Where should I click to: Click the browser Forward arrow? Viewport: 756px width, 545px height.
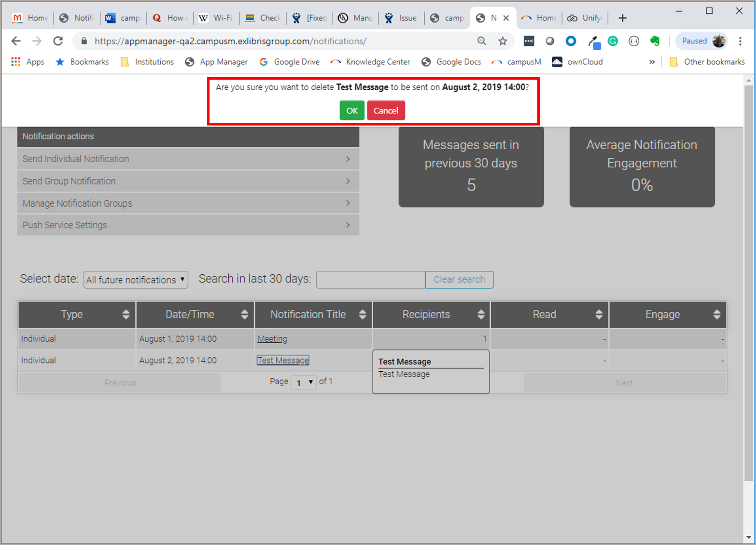[x=37, y=41]
